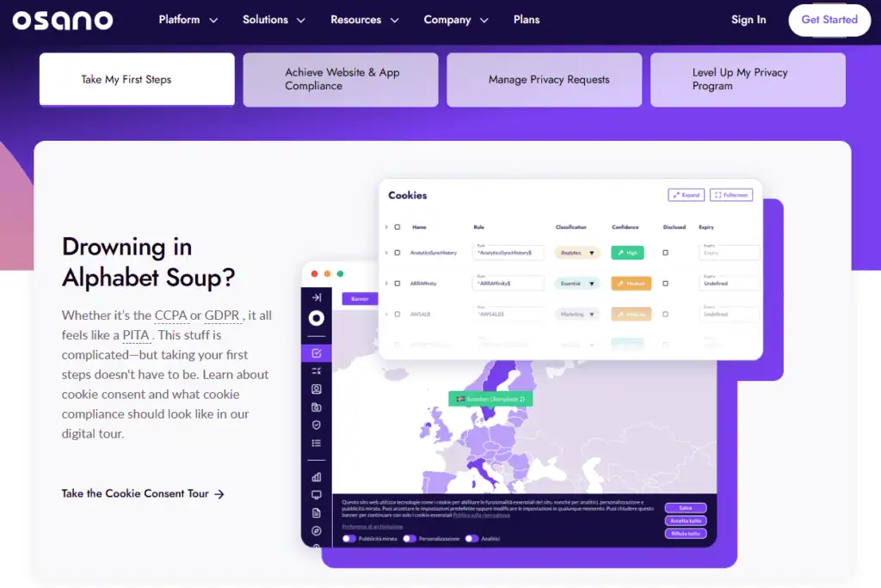The width and height of the screenshot is (881, 588).
Task: Click the orange window dot in dashboard mockup
Action: click(x=327, y=273)
